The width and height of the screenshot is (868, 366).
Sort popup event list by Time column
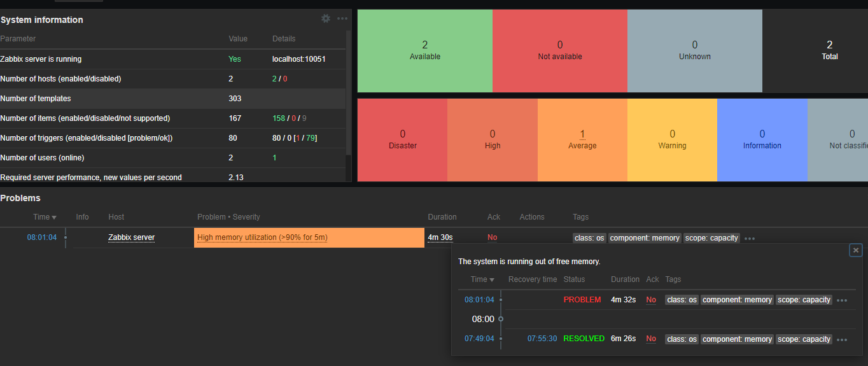coord(482,279)
